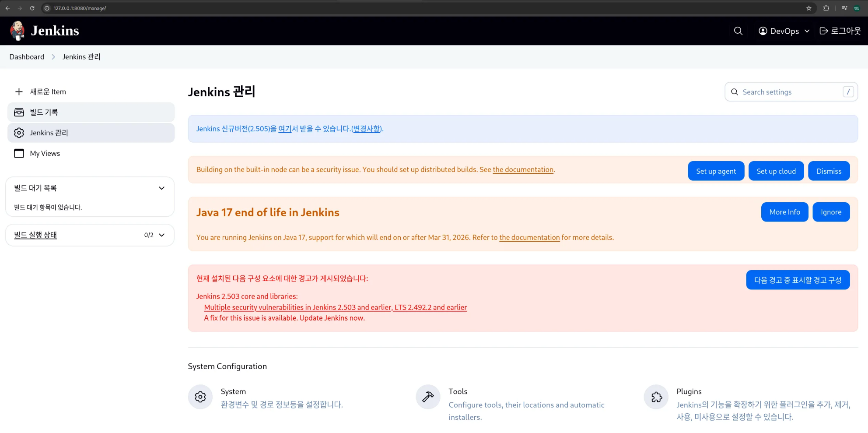Image resolution: width=868 pixels, height=433 pixels.
Task: Dismiss the built-in node warning
Action: [829, 171]
